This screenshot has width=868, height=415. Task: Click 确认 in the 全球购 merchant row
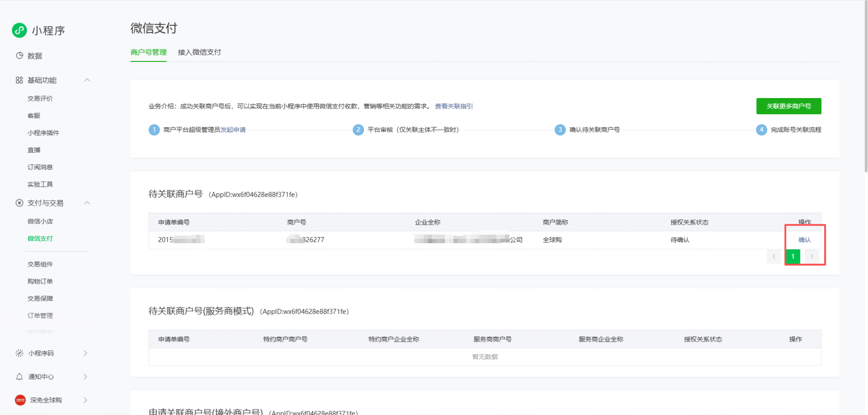coord(805,240)
